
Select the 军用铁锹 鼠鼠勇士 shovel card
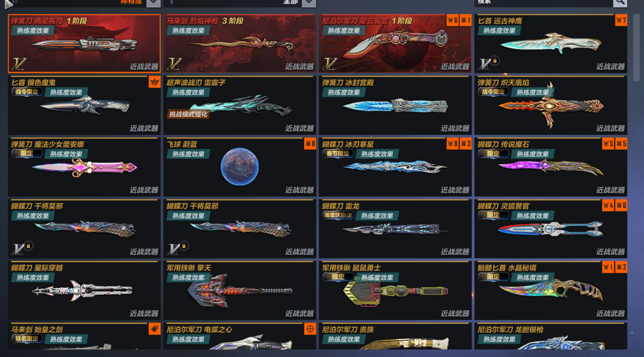pyautogui.click(x=395, y=290)
